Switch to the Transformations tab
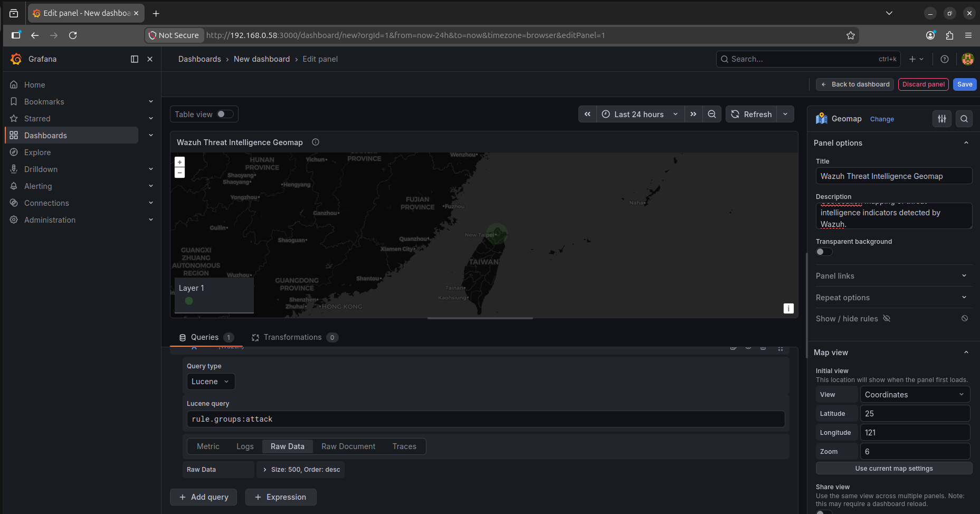 click(294, 337)
